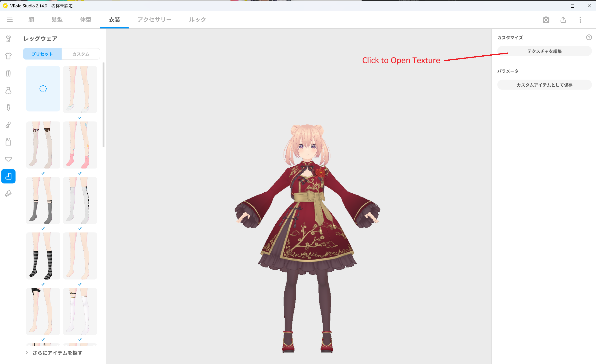Select the white laced stockings preset
Image resolution: width=596 pixels, height=364 pixels.
click(80, 200)
